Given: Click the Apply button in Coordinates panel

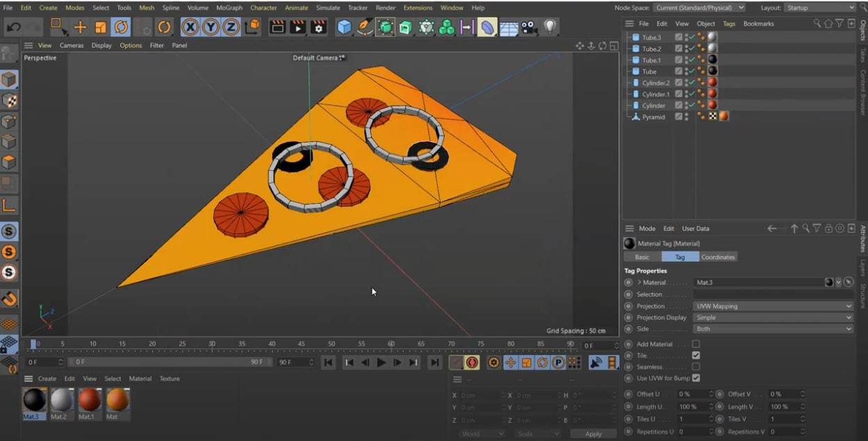Looking at the screenshot, I should 593,433.
